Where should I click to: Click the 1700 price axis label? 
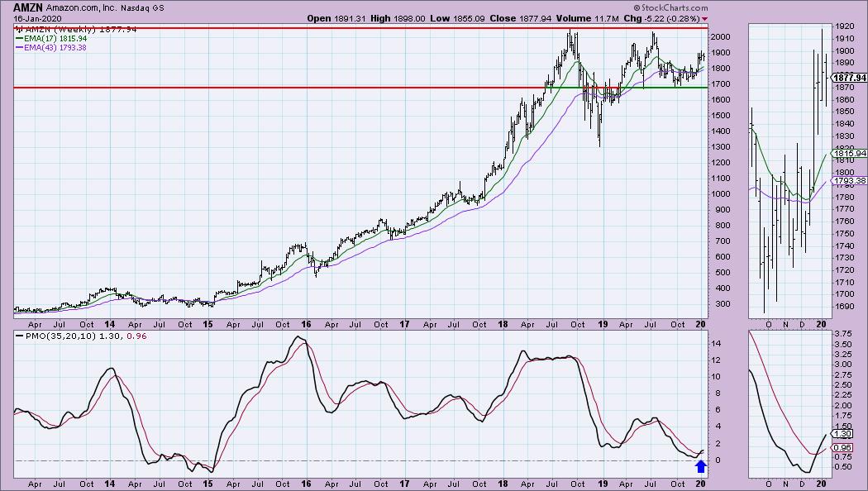pyautogui.click(x=722, y=84)
